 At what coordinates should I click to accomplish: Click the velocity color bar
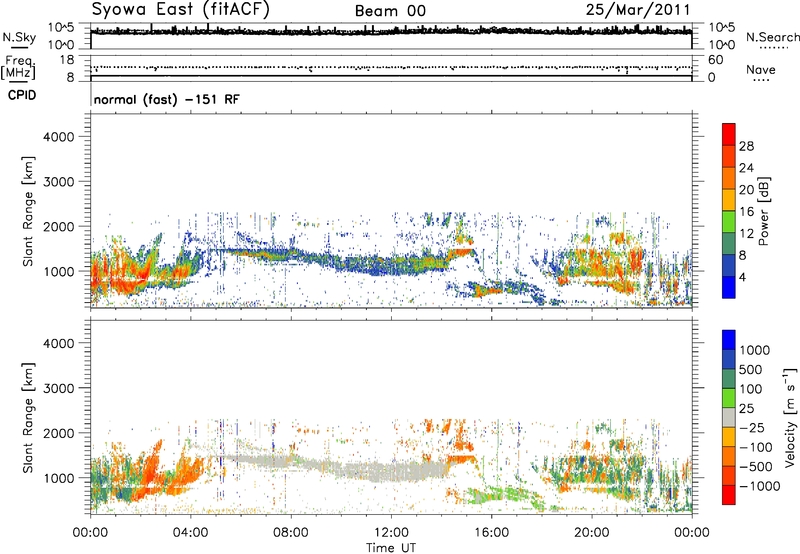click(x=729, y=417)
